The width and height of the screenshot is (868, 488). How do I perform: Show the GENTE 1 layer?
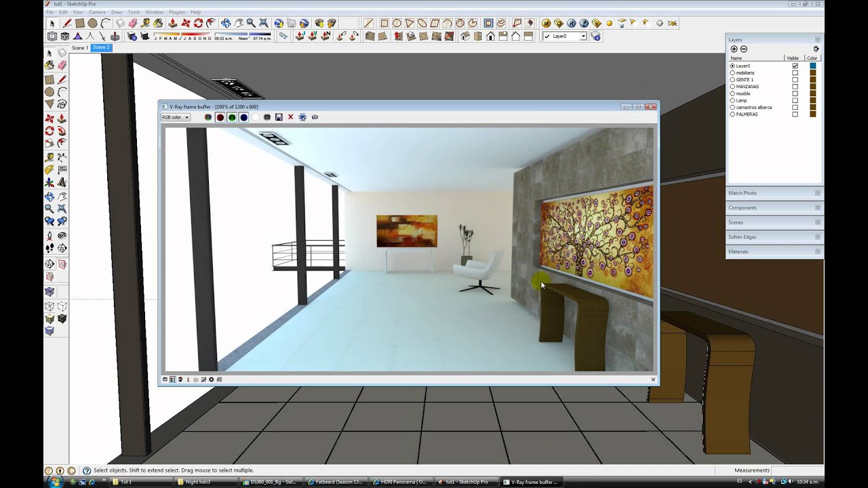pos(795,80)
